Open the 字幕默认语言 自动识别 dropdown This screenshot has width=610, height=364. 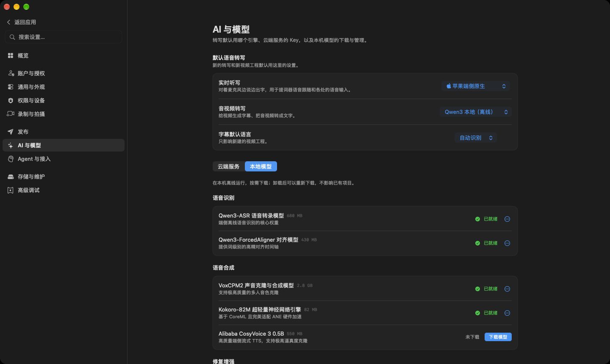[476, 138]
